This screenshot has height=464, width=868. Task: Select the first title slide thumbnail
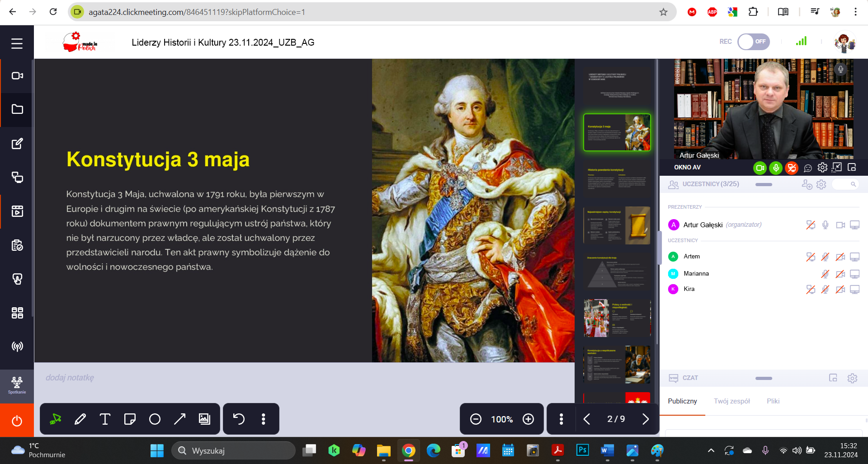(x=617, y=86)
